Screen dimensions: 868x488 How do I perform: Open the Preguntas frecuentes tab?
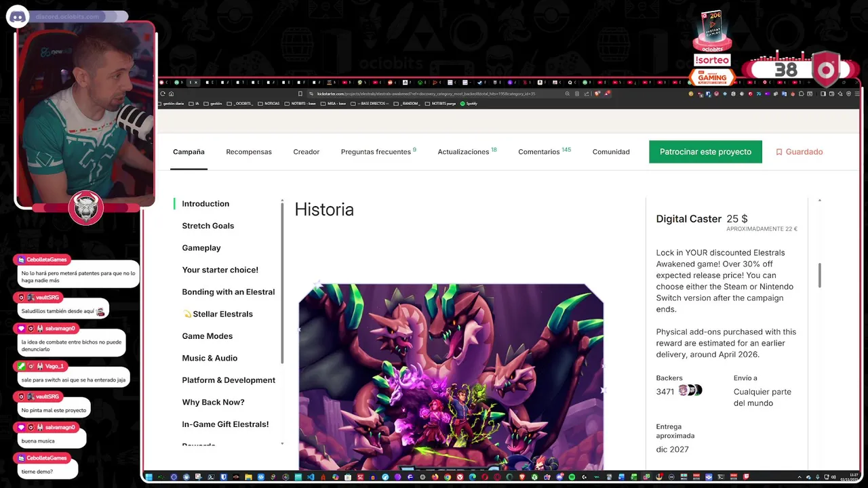[378, 152]
